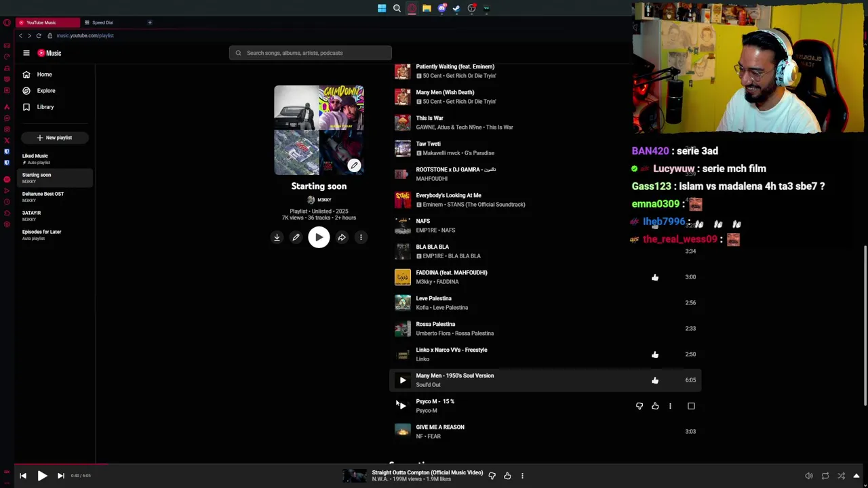Go back in browser history

point(20,35)
